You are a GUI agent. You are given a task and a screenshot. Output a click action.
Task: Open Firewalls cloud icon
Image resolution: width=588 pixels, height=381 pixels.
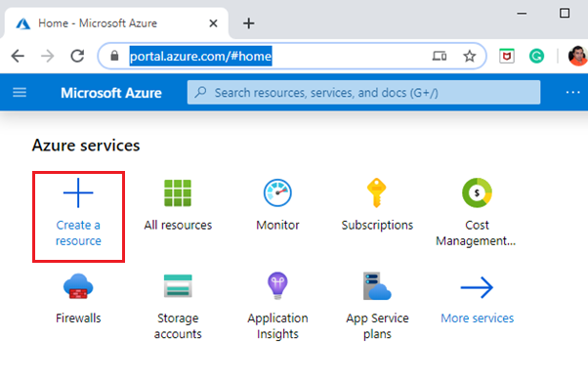[x=78, y=286]
